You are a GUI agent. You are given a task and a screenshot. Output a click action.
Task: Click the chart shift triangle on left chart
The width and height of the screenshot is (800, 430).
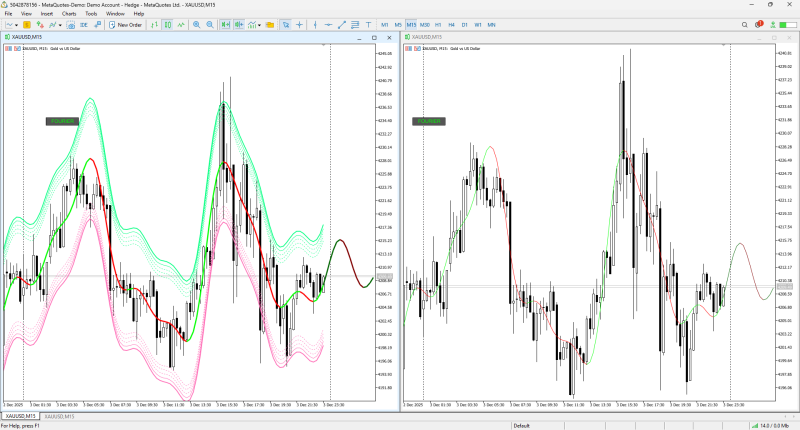(x=323, y=45)
